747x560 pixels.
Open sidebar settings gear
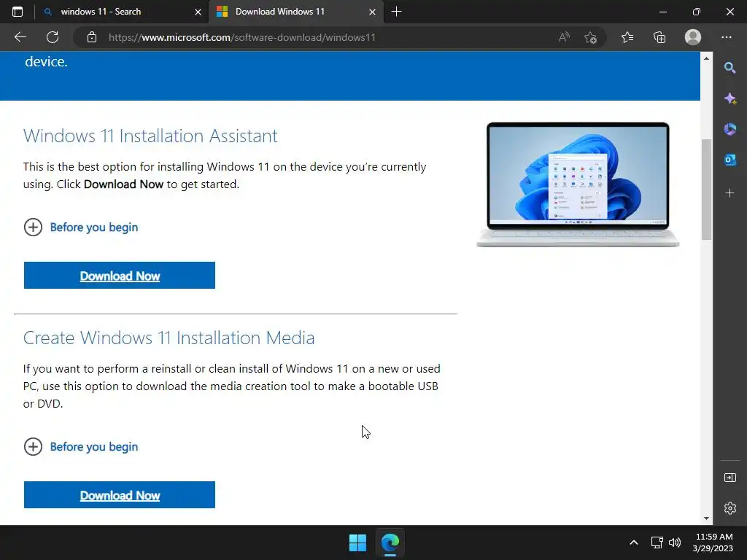pyautogui.click(x=729, y=508)
